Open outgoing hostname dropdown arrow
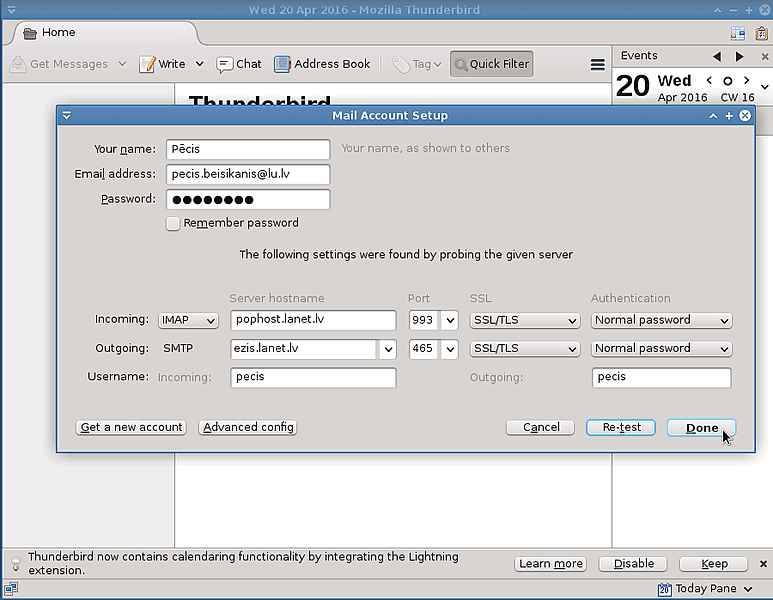Image resolution: width=773 pixels, height=600 pixels. coord(388,349)
